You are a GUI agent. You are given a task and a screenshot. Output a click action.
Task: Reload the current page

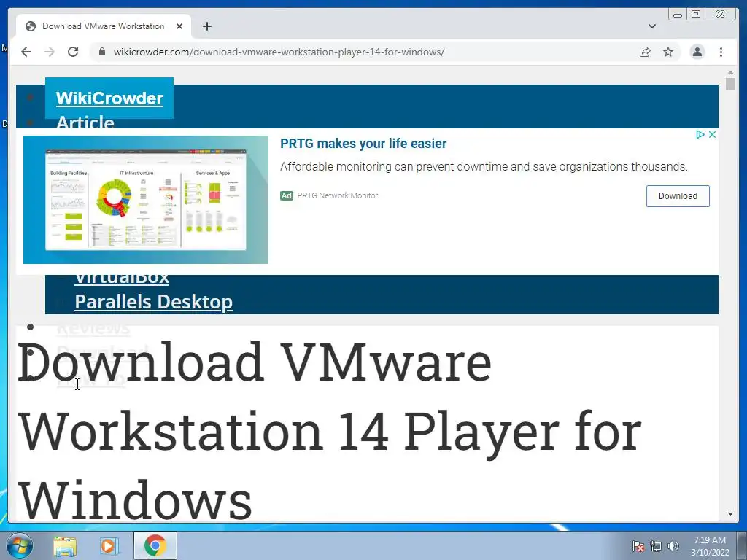(x=73, y=52)
